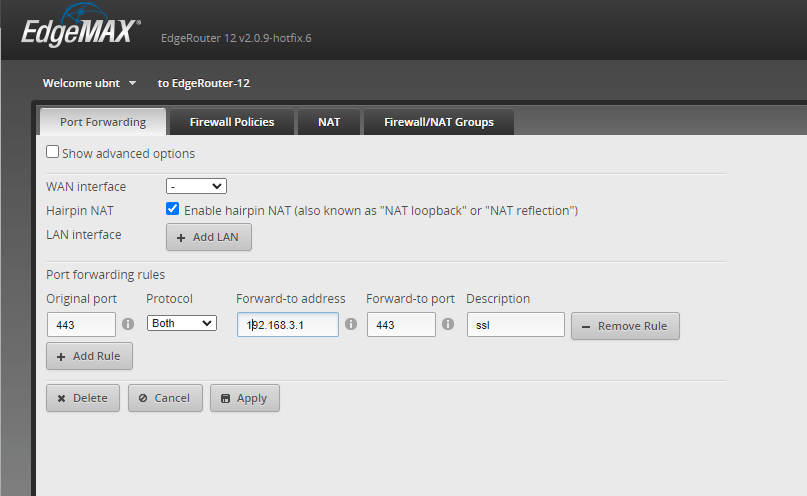
Task: Click the EdgeMAX logo
Action: pyautogui.click(x=81, y=26)
